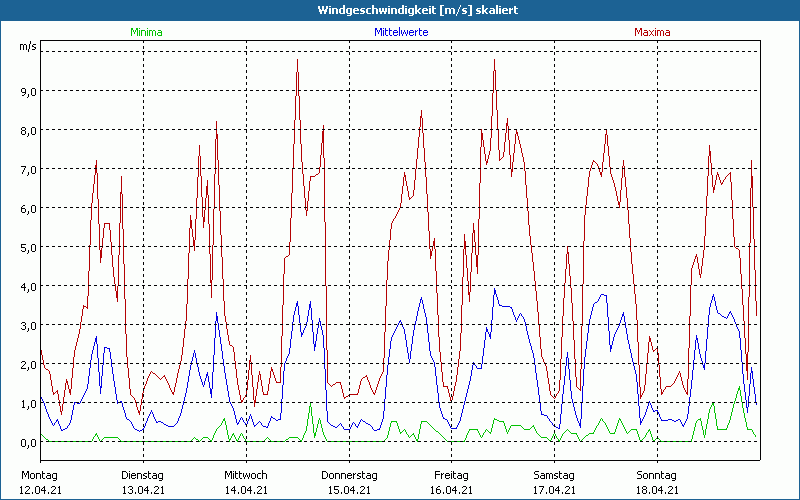Click the '18.04.21' date label
This screenshot has width=800, height=500.
pyautogui.click(x=658, y=490)
